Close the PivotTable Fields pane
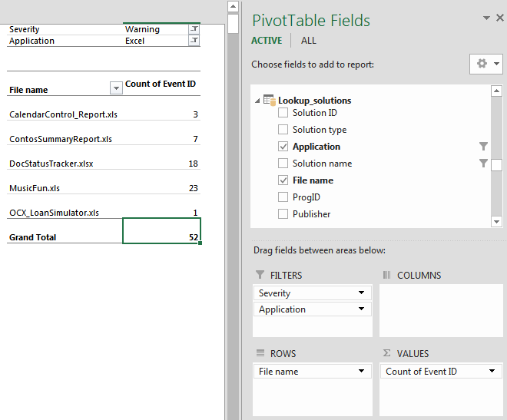This screenshot has width=507, height=420. 500,18
